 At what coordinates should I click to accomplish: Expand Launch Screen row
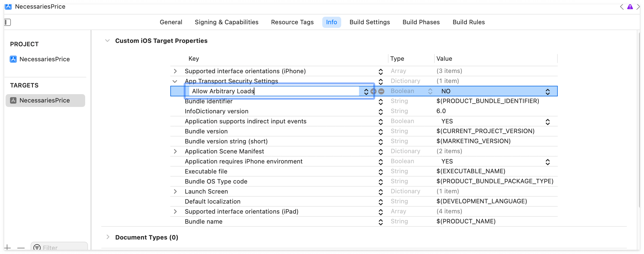pyautogui.click(x=175, y=191)
